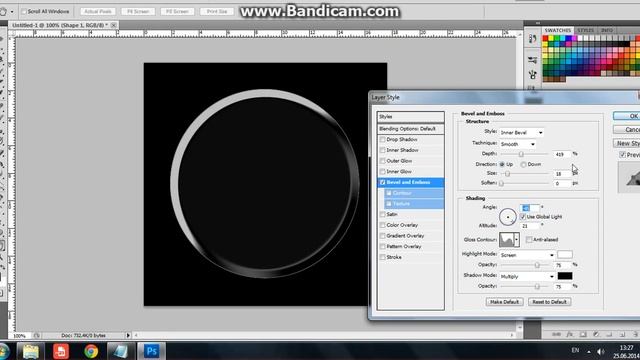Screen dimensions: 640x360
Task: Click the volume speaker tray icon
Action: [600, 351]
